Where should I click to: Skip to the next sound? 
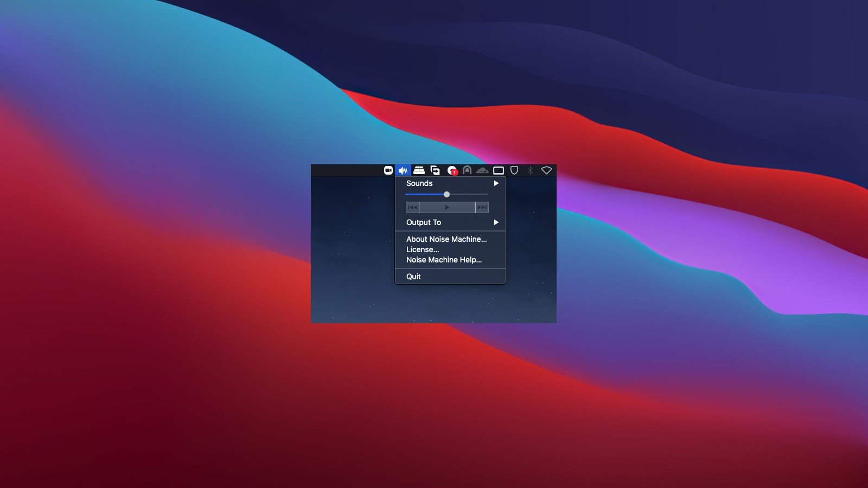point(482,207)
